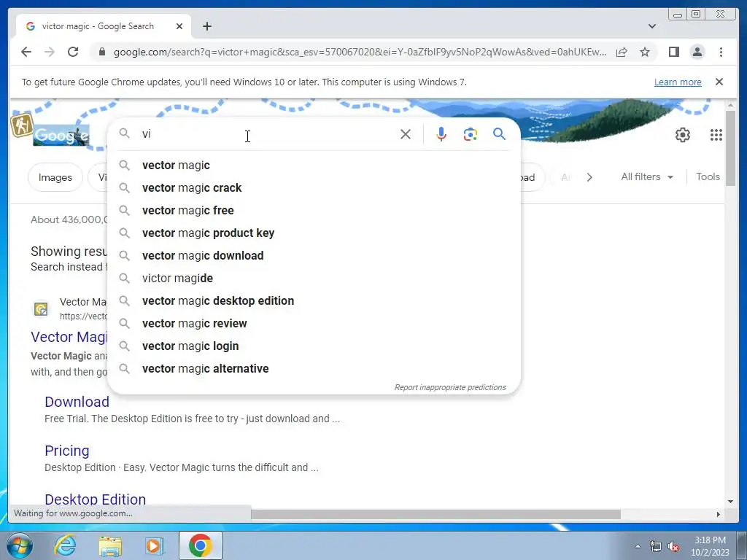
Task: Reload the page with the refresh icon
Action: (73, 52)
